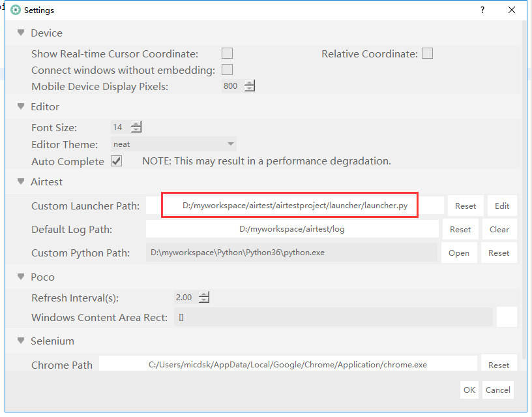Click the Device section heading
Viewport: 532px width, 417px height.
[x=46, y=33]
